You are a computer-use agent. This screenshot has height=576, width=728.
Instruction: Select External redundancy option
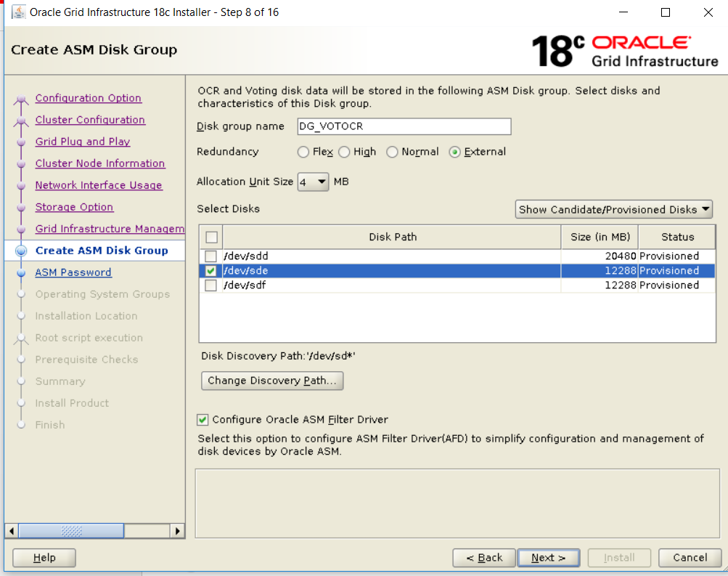[x=455, y=152]
